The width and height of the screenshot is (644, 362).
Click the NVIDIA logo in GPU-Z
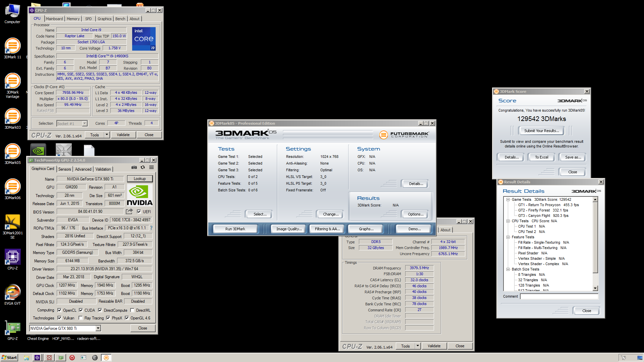(140, 195)
